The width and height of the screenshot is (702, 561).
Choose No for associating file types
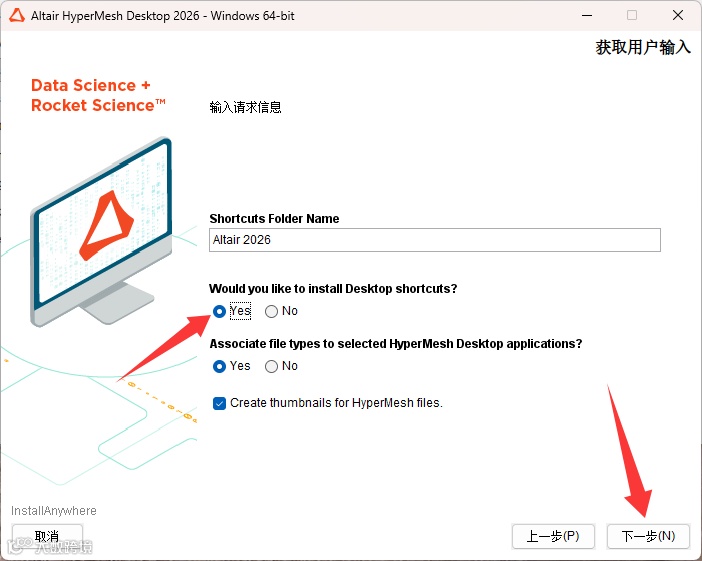pyautogui.click(x=271, y=366)
